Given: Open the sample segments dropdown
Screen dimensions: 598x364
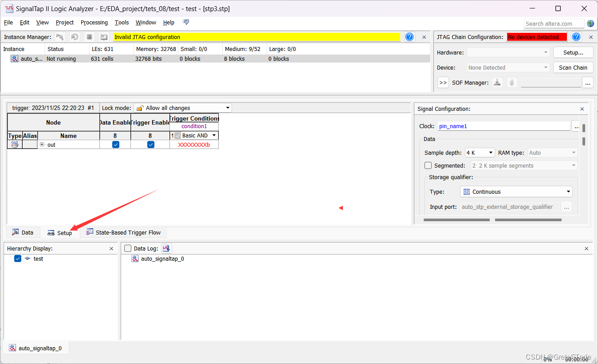Looking at the screenshot, I should [524, 165].
